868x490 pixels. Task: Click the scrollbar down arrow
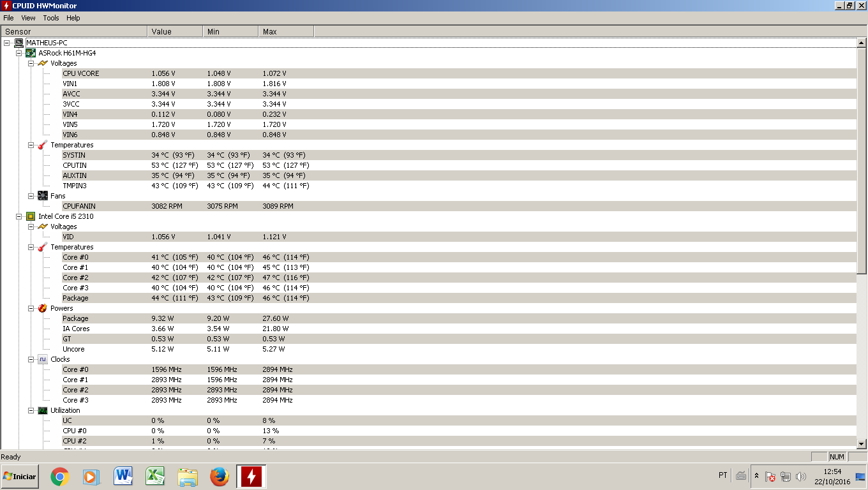[x=862, y=444]
